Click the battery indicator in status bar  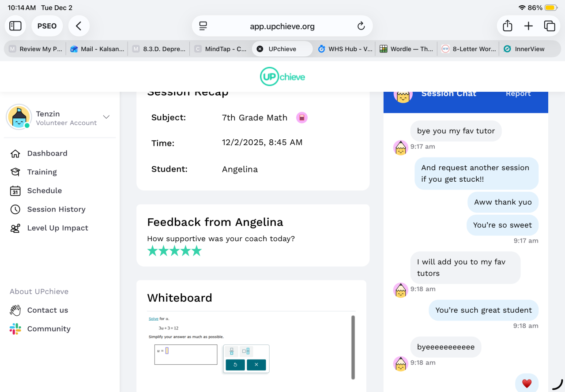pos(551,8)
